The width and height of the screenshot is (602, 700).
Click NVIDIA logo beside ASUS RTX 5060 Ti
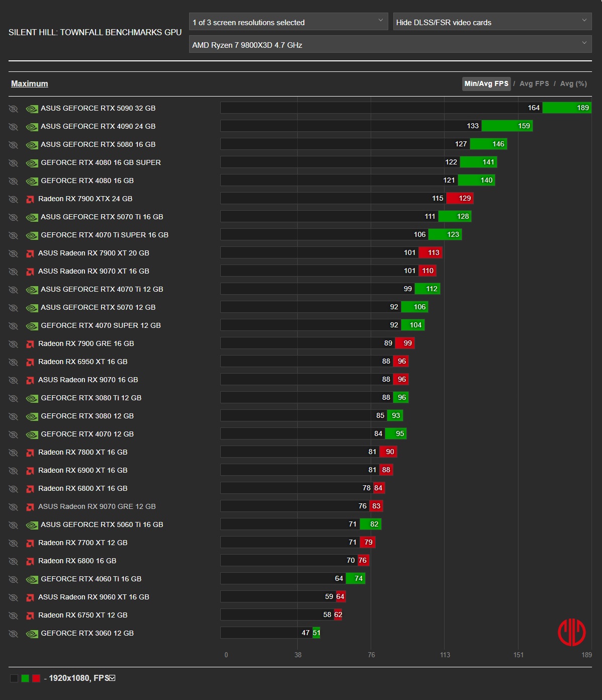tap(32, 525)
